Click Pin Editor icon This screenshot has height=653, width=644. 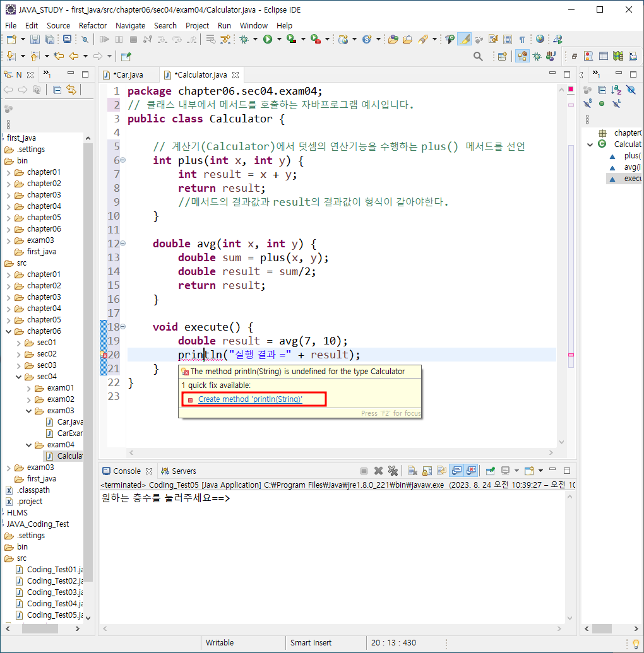(126, 56)
